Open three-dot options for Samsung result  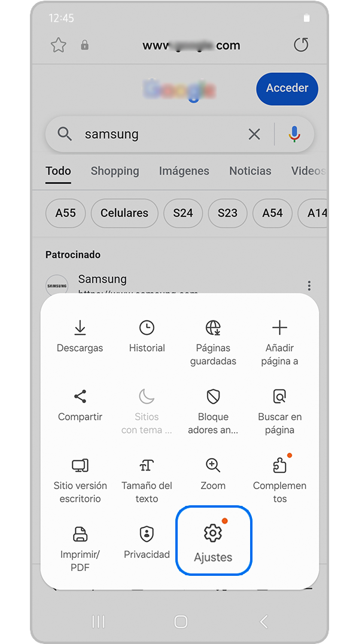coord(309,286)
